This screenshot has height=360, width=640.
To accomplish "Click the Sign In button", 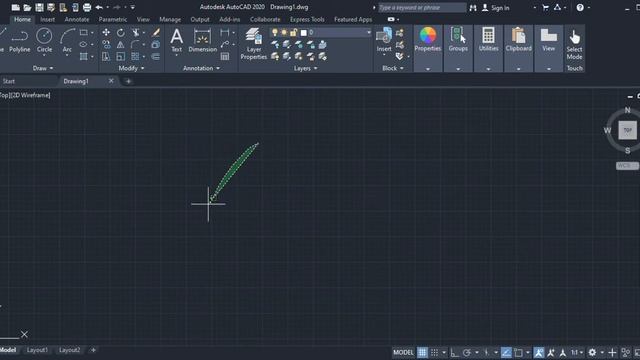I will [x=496, y=8].
